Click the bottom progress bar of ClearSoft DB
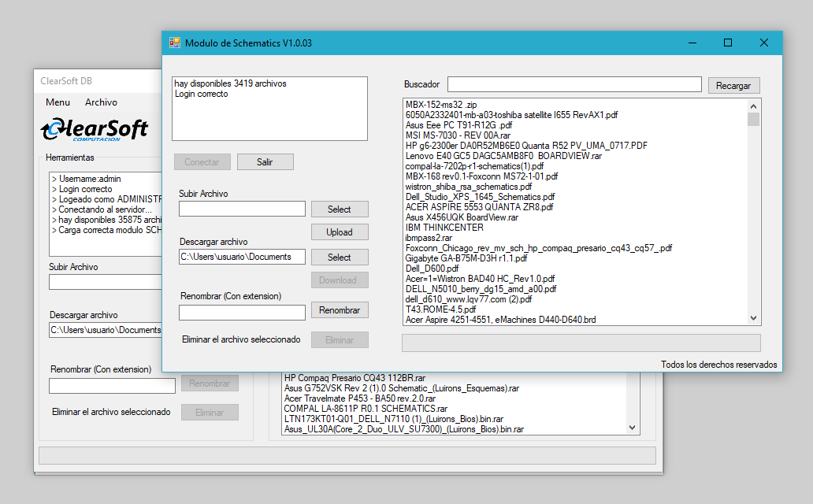The height and width of the screenshot is (504, 813). pos(347,456)
